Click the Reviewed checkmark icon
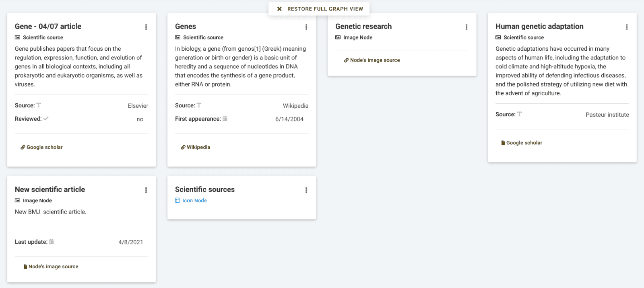Image resolution: width=644 pixels, height=288 pixels. (x=46, y=119)
